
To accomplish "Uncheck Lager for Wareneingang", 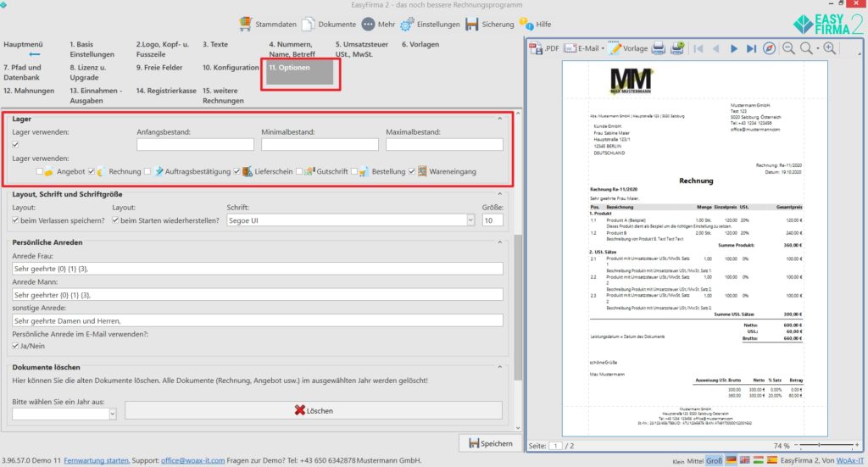I will [412, 171].
